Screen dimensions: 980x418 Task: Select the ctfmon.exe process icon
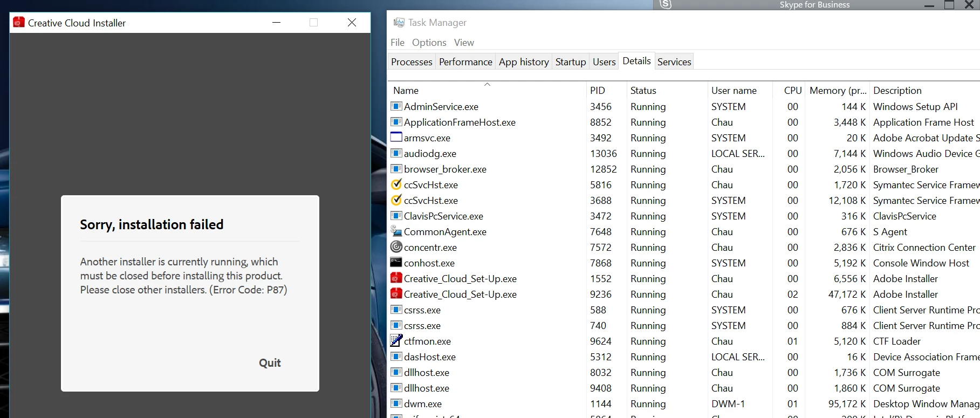(396, 341)
